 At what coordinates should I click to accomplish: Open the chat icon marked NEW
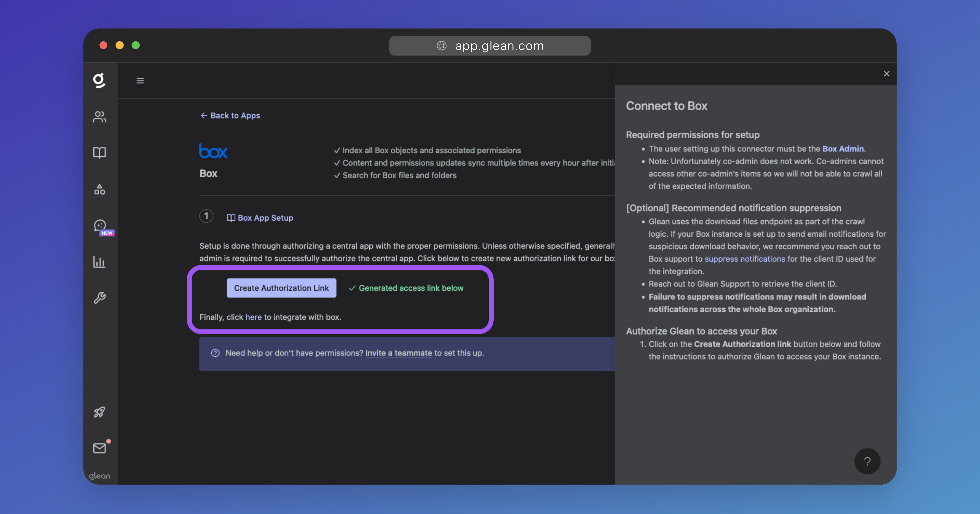pos(100,226)
